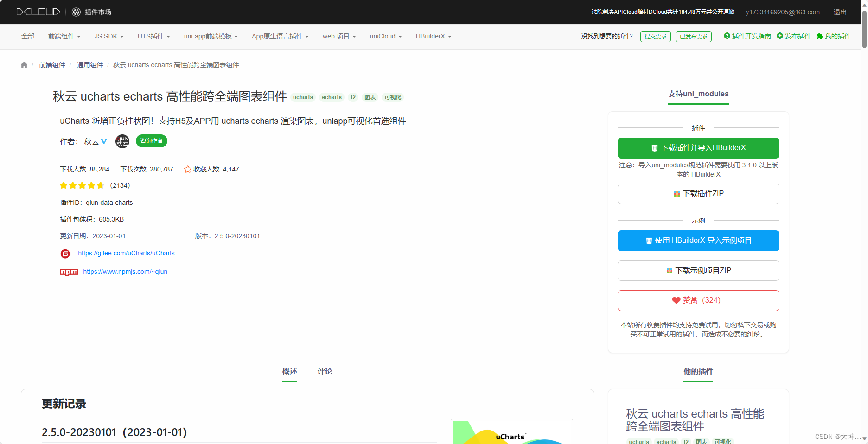Expand the JS SDK dropdown
The width and height of the screenshot is (868, 444).
point(109,36)
